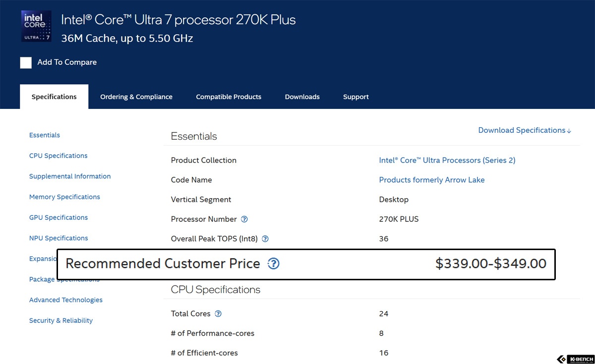
Task: Open help icon beside Overall Peak TOPS
Action: 265,239
